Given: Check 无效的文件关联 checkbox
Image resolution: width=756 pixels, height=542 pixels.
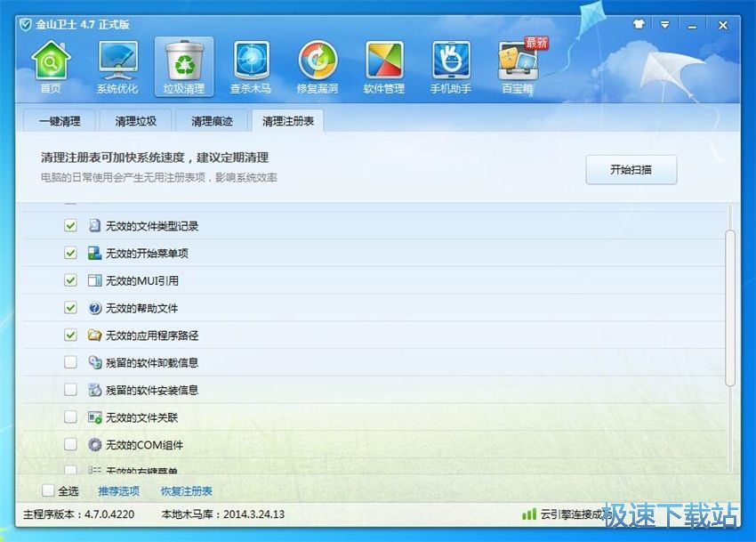Looking at the screenshot, I should click(x=70, y=417).
